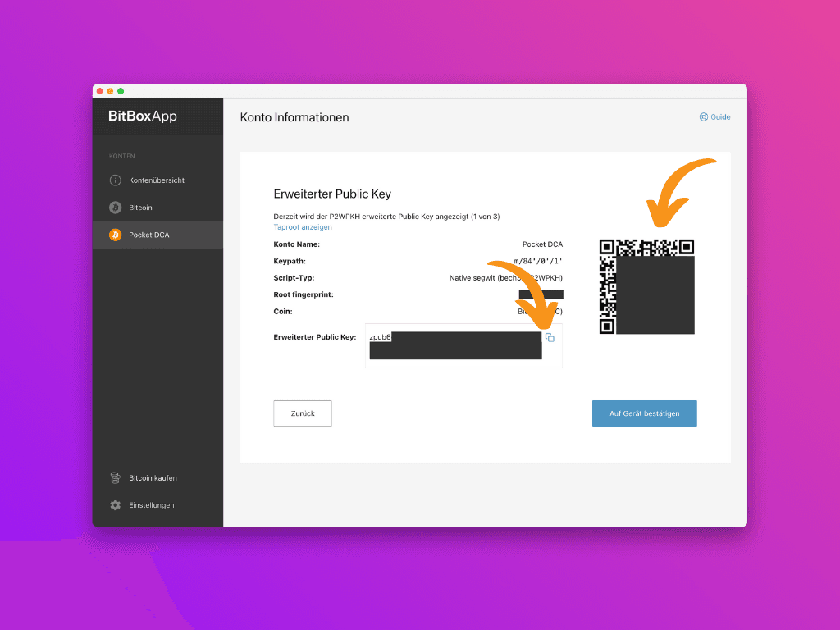Viewport: 840px width, 630px height.
Task: Click the 'Pocket DCA' Konto Name value
Action: point(543,244)
